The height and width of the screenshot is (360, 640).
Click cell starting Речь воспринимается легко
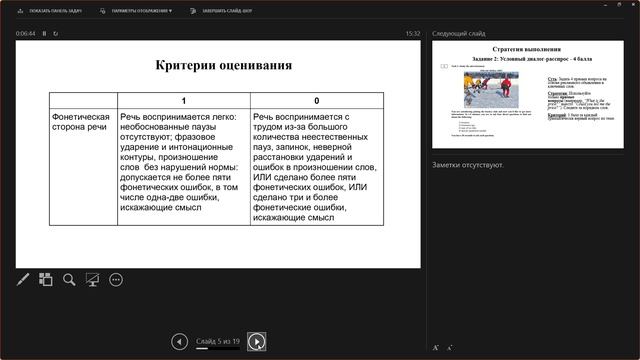click(x=184, y=167)
